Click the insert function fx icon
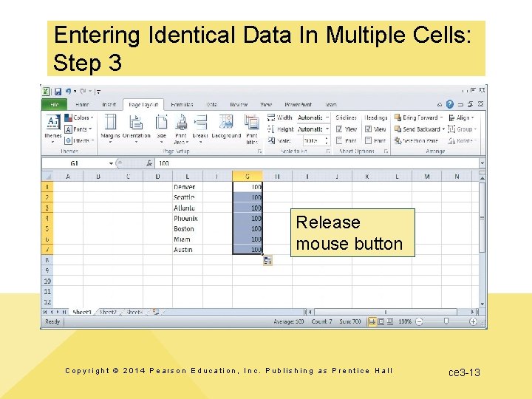Image resolution: width=532 pixels, height=399 pixels. [x=149, y=163]
